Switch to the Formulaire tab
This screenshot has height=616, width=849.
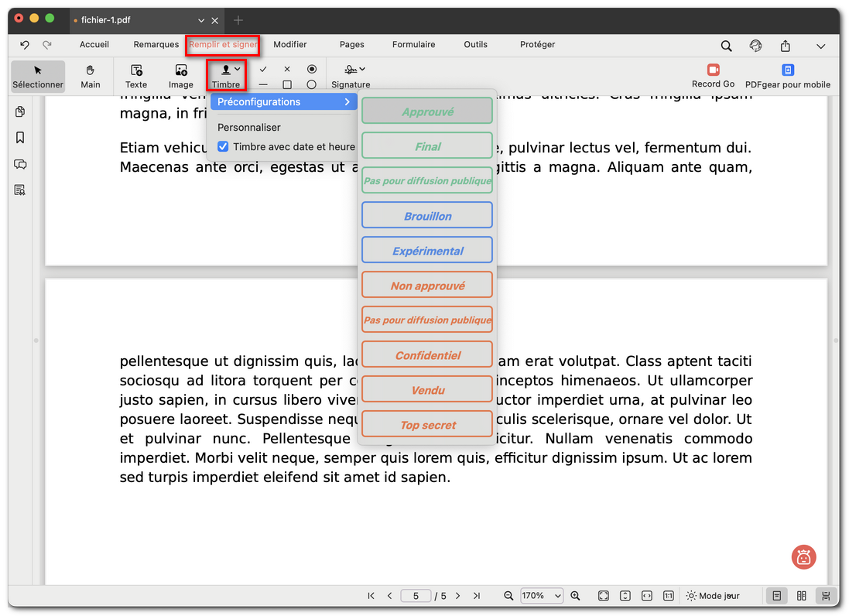413,45
